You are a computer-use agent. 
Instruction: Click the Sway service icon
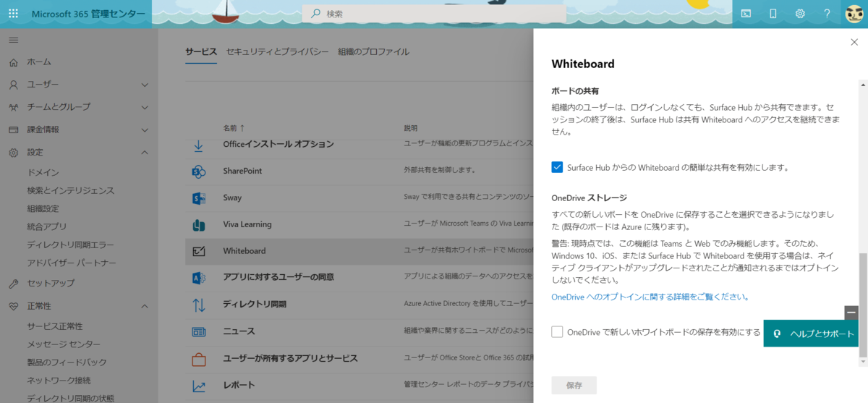[x=199, y=198]
